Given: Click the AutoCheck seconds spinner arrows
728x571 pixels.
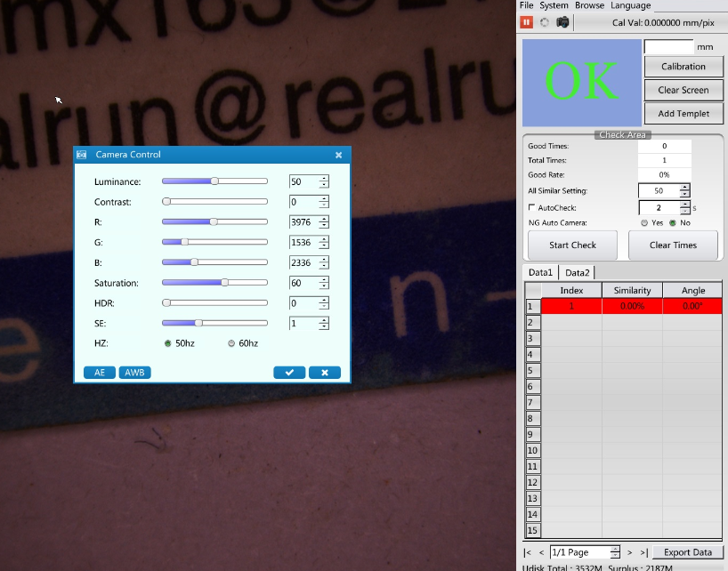Looking at the screenshot, I should click(684, 207).
